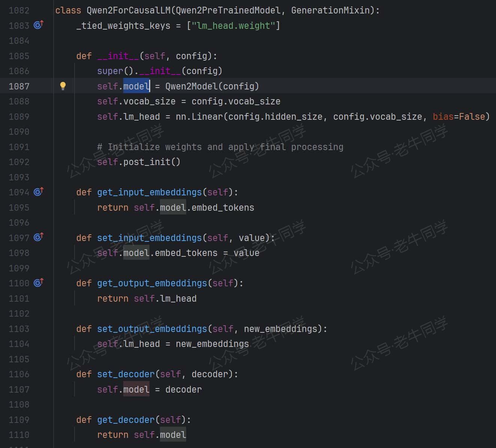Click line number 1092 in the gutter

19,162
